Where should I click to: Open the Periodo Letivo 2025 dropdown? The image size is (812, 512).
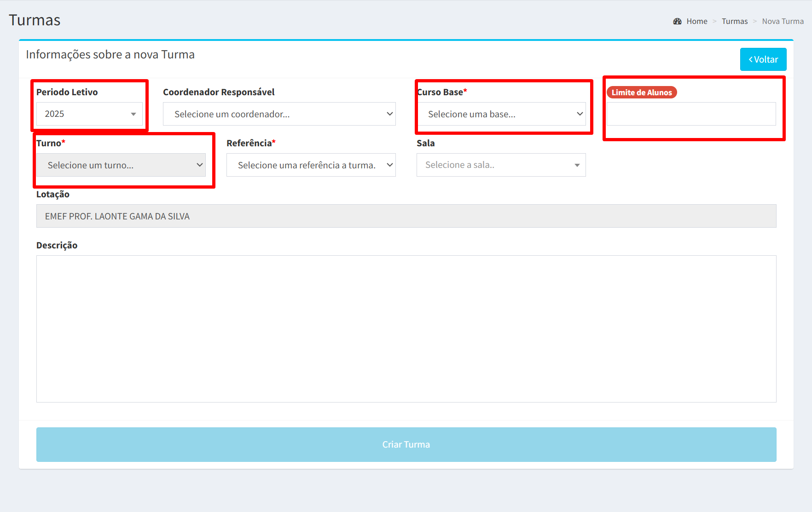click(89, 114)
